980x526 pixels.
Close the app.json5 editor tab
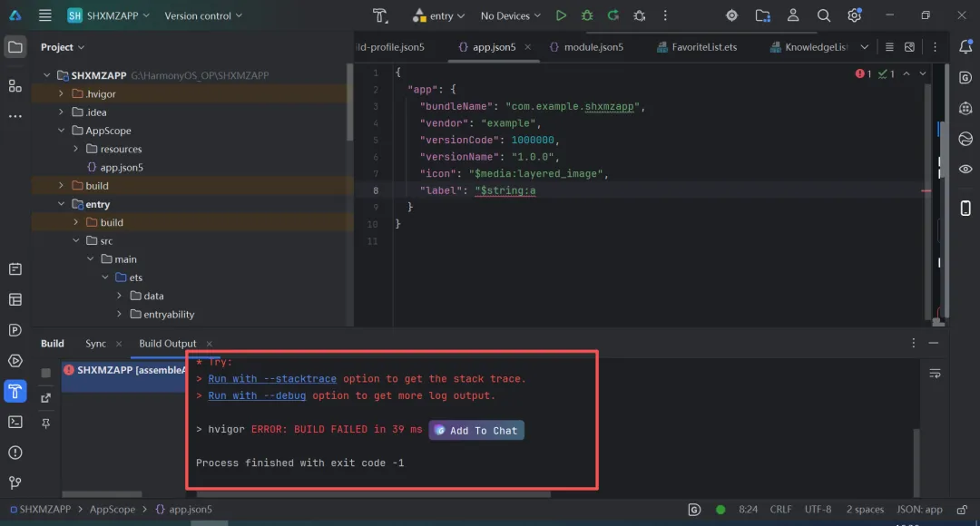(x=527, y=47)
